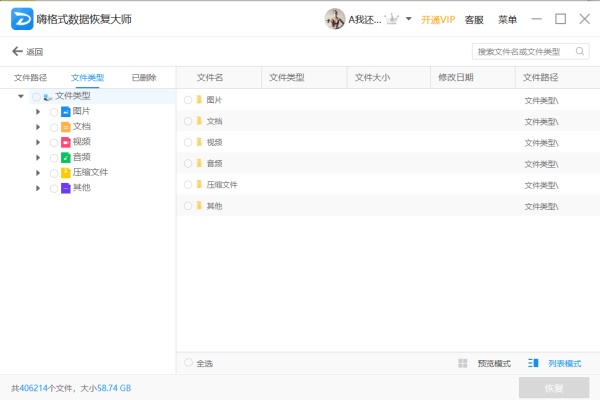Click the 406214 file count text

[33, 388]
